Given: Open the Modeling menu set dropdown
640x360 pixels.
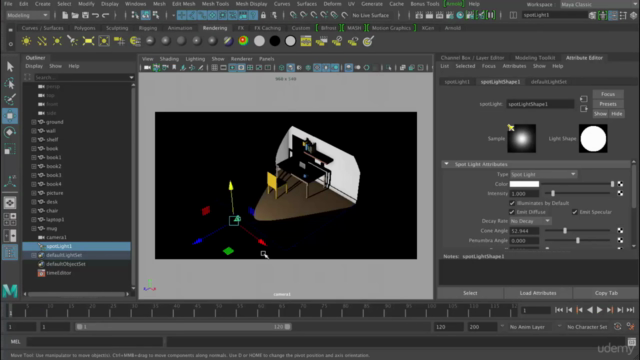Looking at the screenshot, I should (x=27, y=15).
